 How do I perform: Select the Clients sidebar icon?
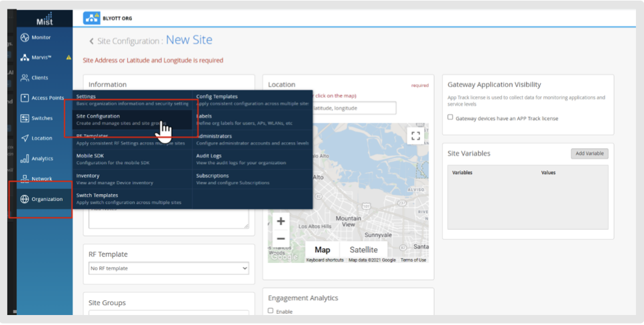(25, 77)
